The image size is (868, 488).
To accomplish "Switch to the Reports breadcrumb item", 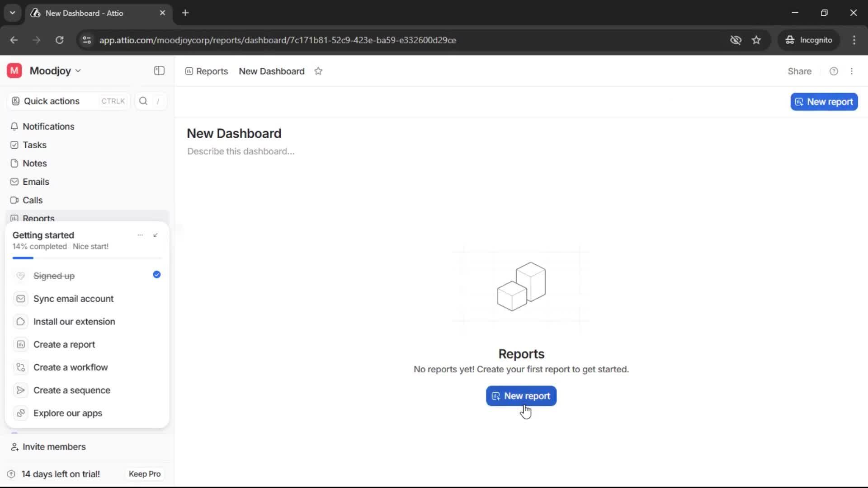I will [x=212, y=71].
